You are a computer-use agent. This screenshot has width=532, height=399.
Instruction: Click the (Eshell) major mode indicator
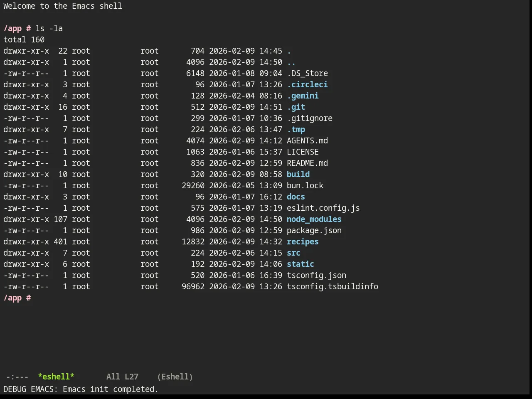(175, 377)
